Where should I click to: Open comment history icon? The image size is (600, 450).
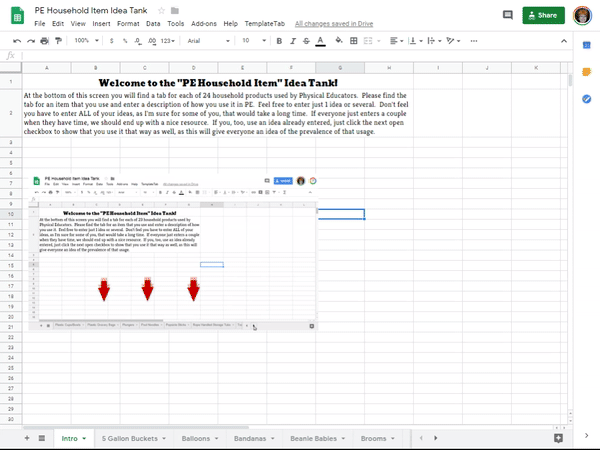pyautogui.click(x=507, y=15)
